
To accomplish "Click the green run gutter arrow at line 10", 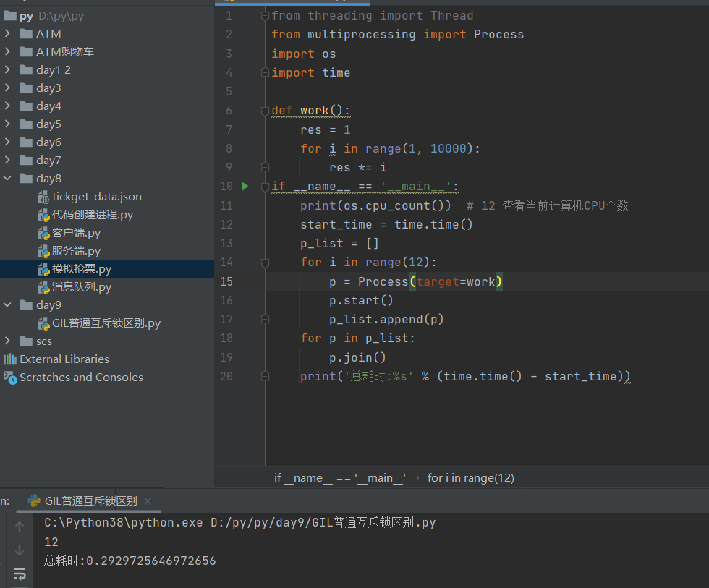I will [x=245, y=187].
